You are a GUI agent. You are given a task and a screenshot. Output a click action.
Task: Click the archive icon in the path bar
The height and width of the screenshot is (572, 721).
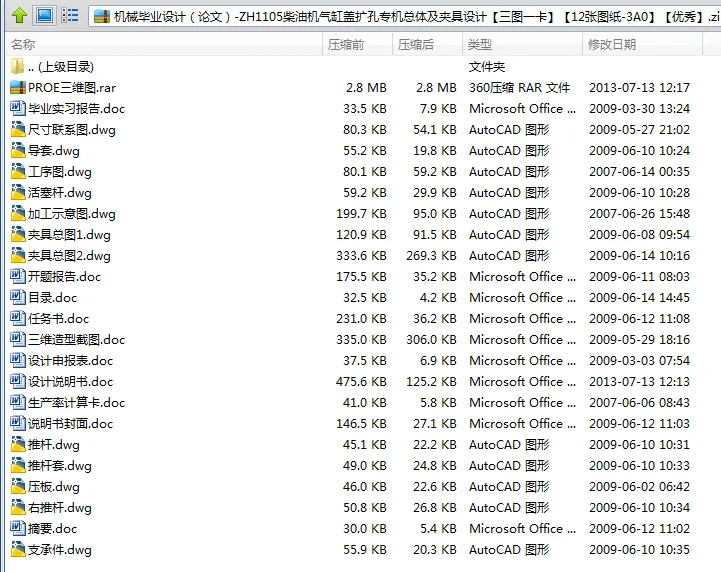(x=102, y=17)
